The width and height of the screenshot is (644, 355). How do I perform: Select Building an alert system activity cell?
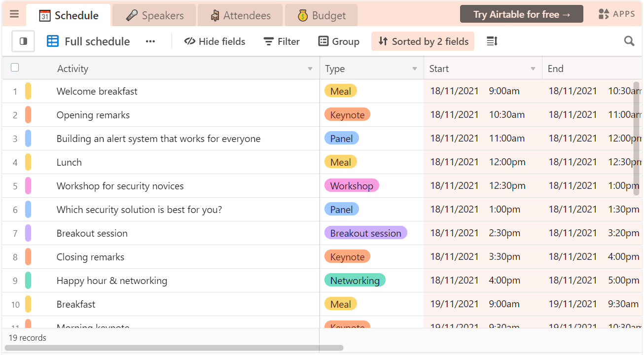click(185, 139)
